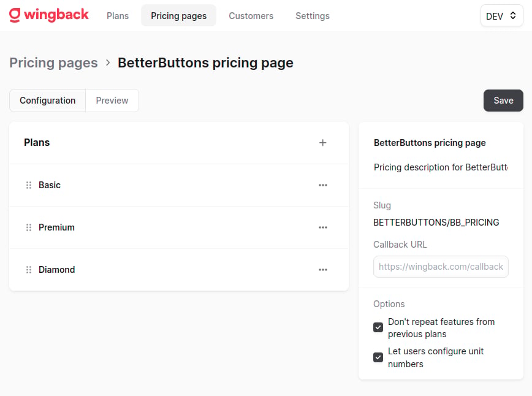
Task: Open the three-dot menu for Basic
Action: pos(322,185)
